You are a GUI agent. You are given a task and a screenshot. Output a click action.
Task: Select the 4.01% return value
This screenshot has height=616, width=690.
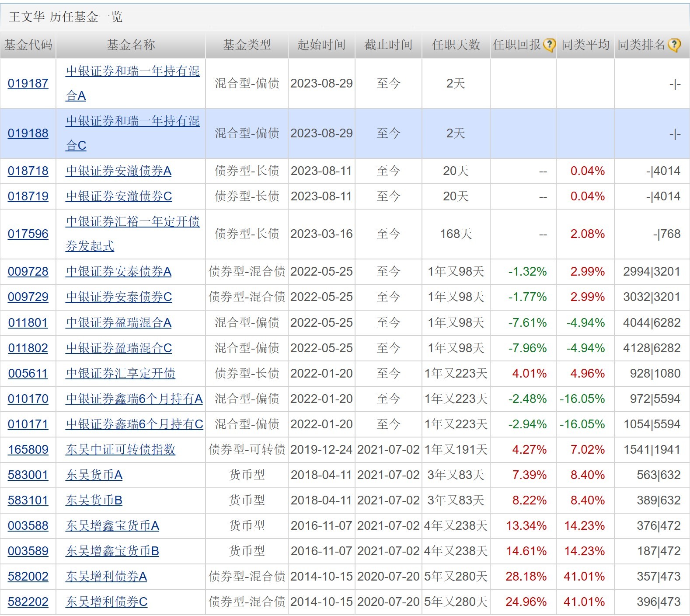point(530,373)
